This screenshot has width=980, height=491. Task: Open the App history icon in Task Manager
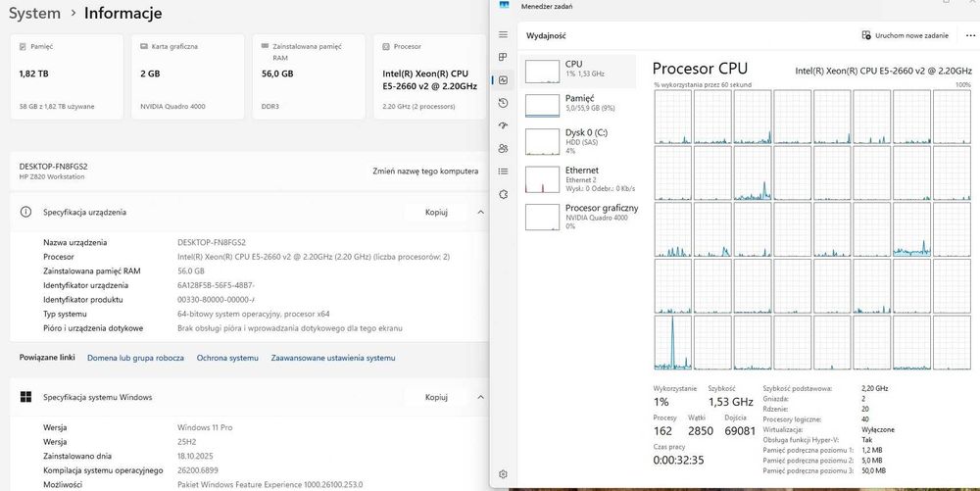(x=503, y=103)
